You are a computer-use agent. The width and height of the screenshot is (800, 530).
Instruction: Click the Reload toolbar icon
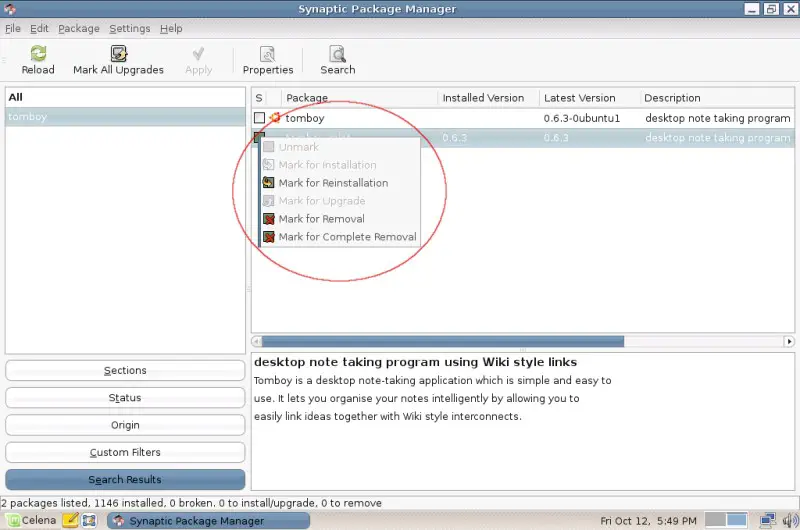pos(38,54)
